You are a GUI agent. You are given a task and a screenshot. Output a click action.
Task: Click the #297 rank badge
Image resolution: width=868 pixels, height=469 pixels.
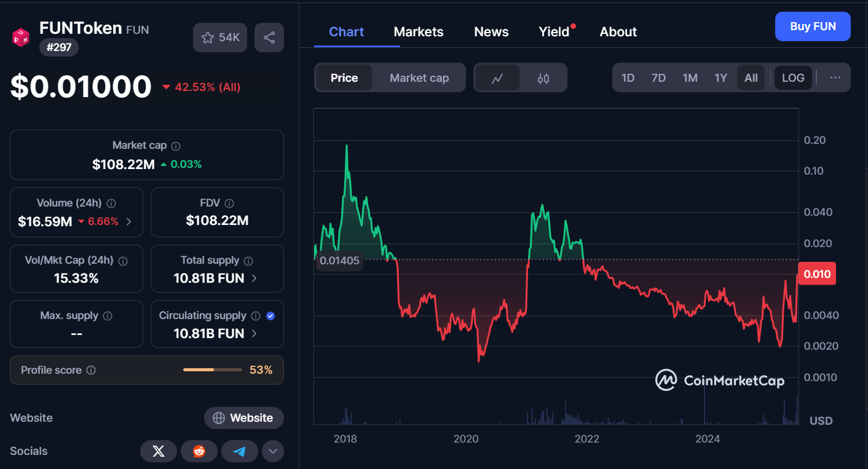coord(59,47)
